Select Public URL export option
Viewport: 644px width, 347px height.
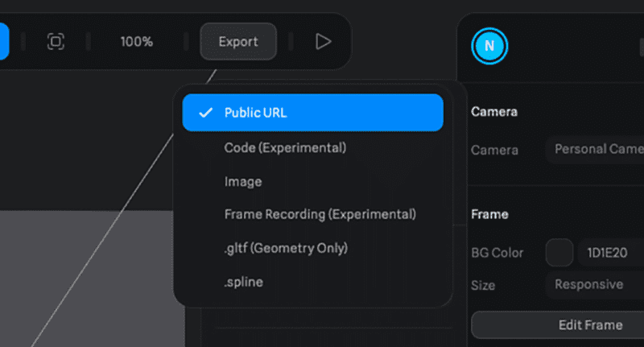pyautogui.click(x=312, y=113)
